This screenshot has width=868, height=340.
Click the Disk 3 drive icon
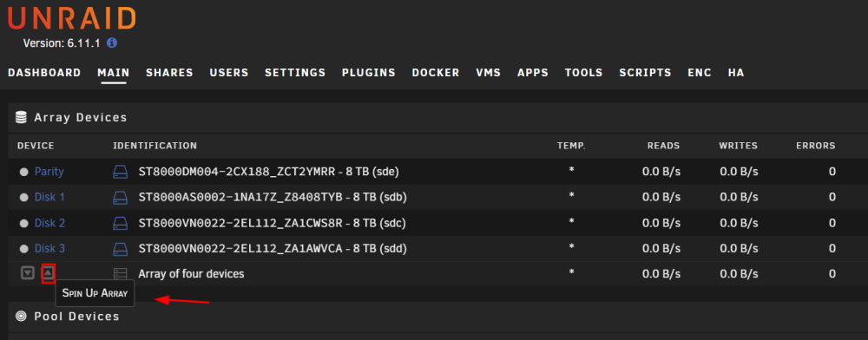(120, 249)
